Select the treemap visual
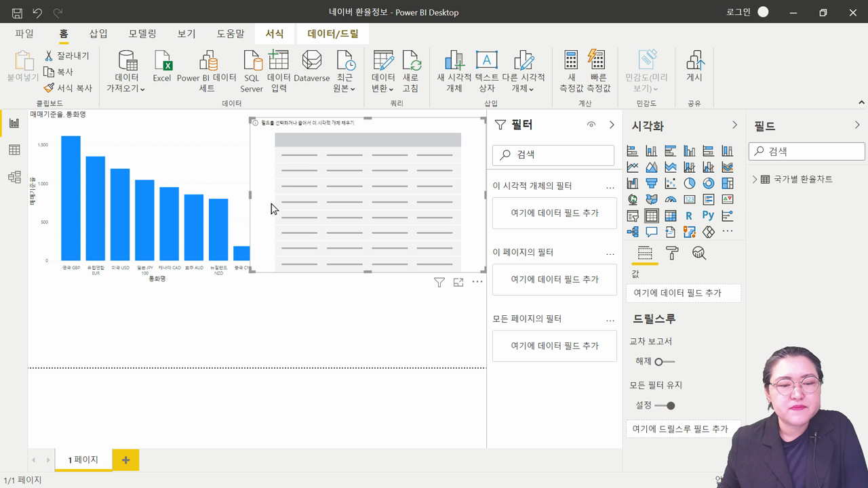 point(728,183)
